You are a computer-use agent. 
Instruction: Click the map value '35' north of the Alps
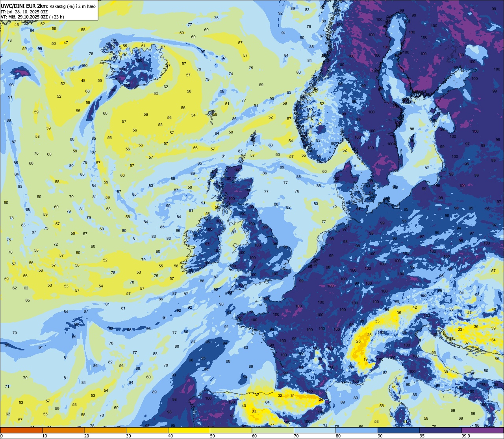tap(399, 313)
